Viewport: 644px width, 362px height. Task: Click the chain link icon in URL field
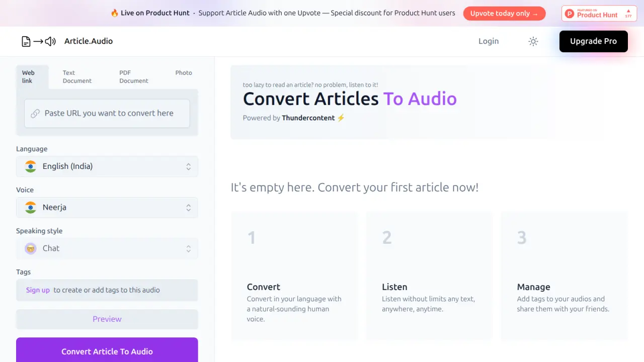(35, 114)
